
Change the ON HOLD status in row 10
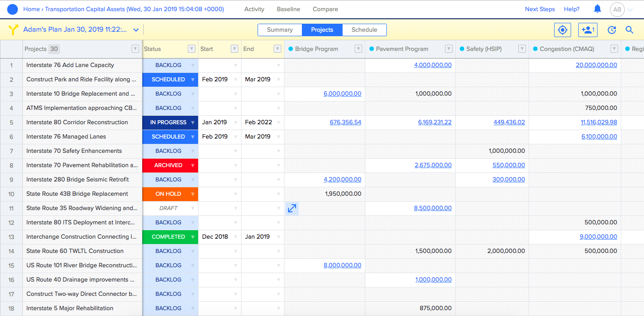click(170, 194)
